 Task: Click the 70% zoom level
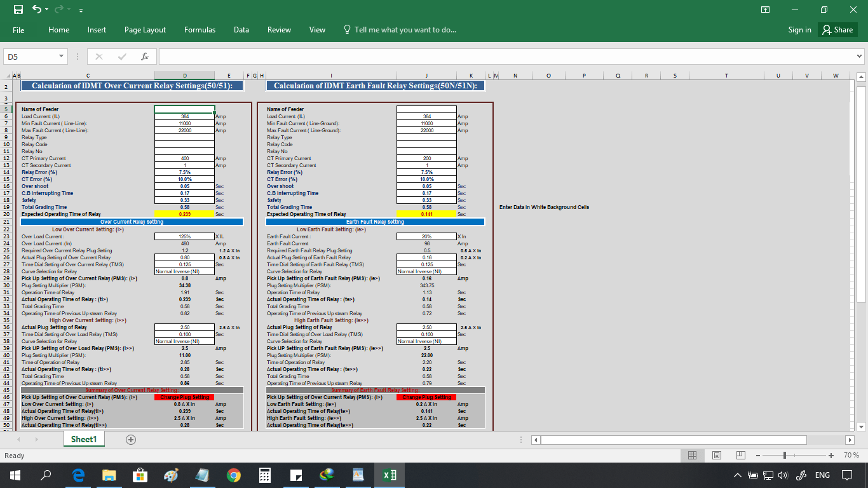tap(851, 456)
